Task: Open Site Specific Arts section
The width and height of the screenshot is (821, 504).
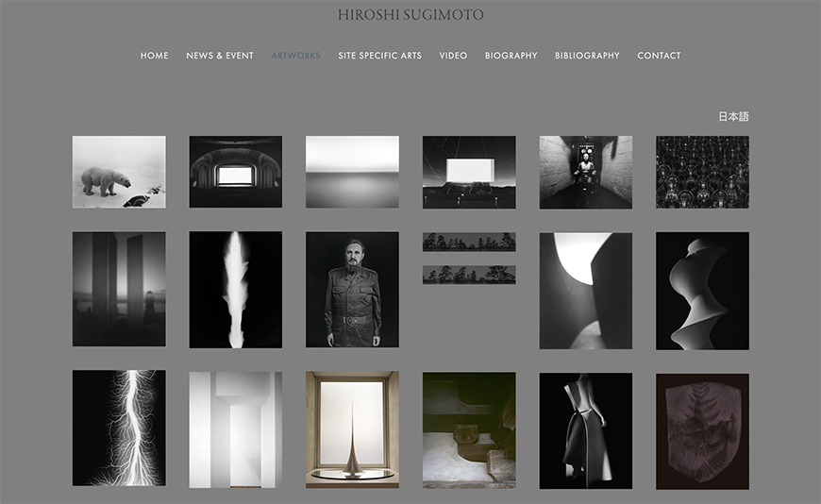Action: coord(379,56)
